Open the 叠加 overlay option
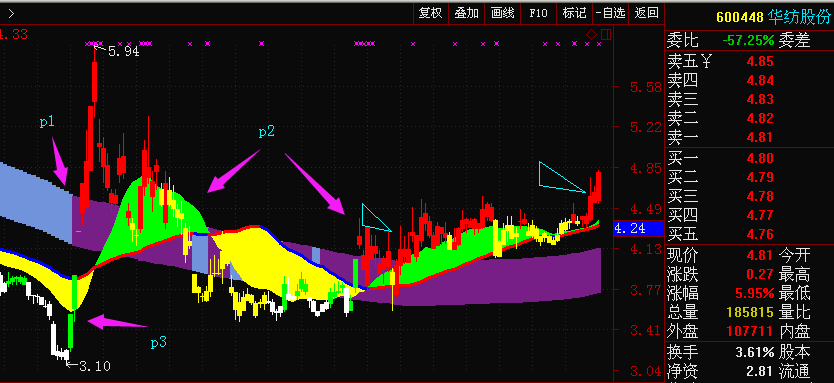Image resolution: width=834 pixels, height=383 pixels. tap(466, 13)
